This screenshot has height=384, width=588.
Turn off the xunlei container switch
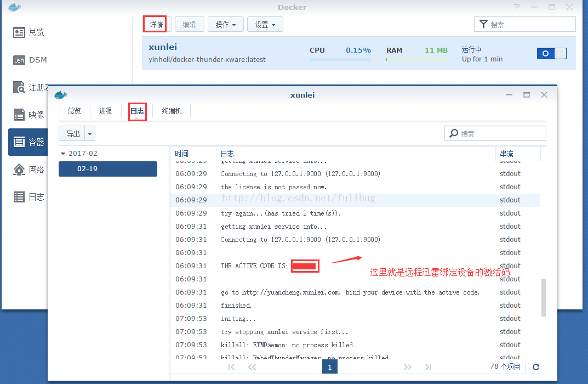point(551,53)
